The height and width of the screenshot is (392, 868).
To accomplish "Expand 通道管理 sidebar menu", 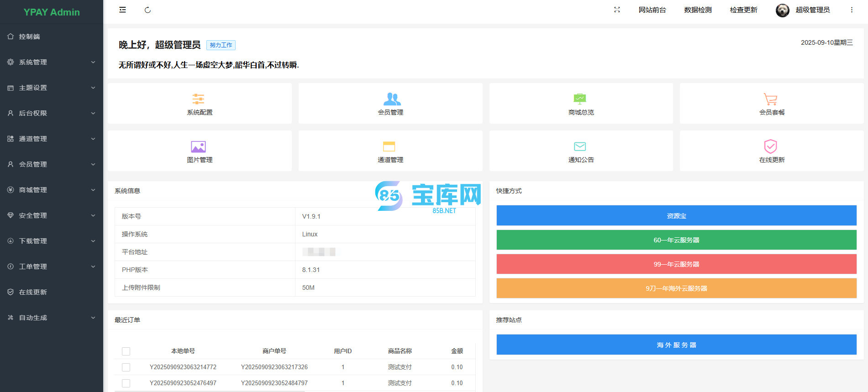I will [51, 139].
